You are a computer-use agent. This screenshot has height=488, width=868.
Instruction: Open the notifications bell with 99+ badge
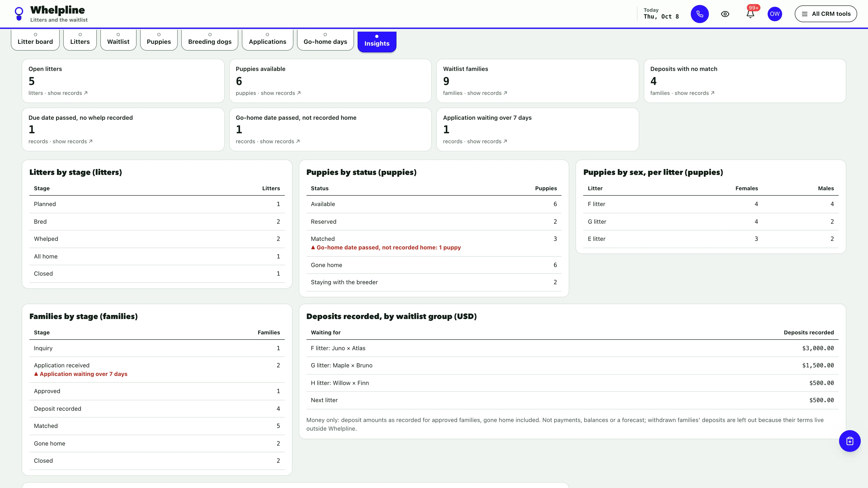pyautogui.click(x=750, y=14)
